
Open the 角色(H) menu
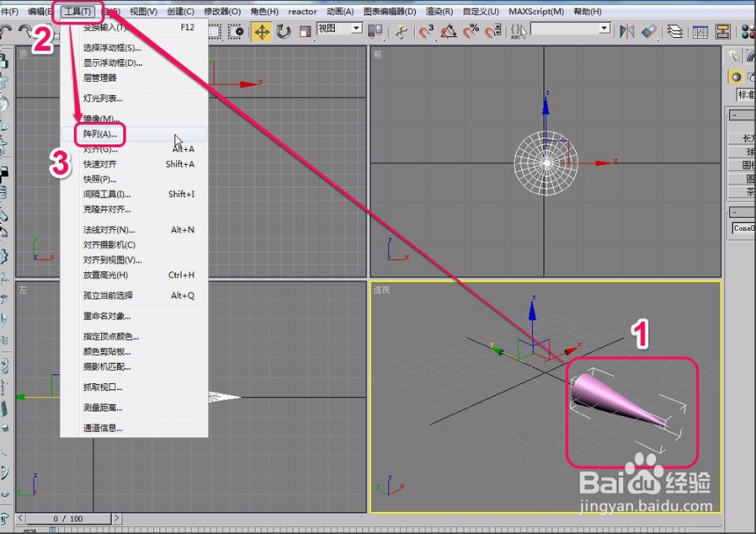(265, 11)
